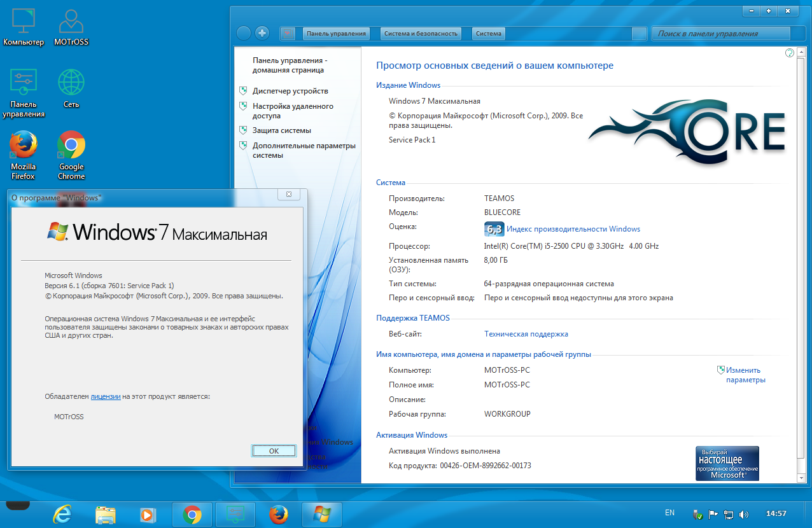
Task: Click the forward navigation button
Action: (262, 33)
